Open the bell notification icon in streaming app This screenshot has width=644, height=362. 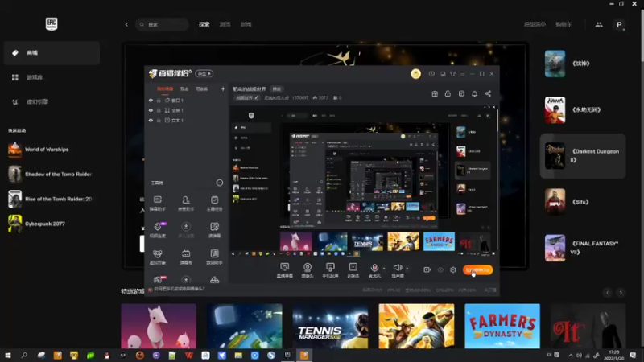[x=474, y=93]
